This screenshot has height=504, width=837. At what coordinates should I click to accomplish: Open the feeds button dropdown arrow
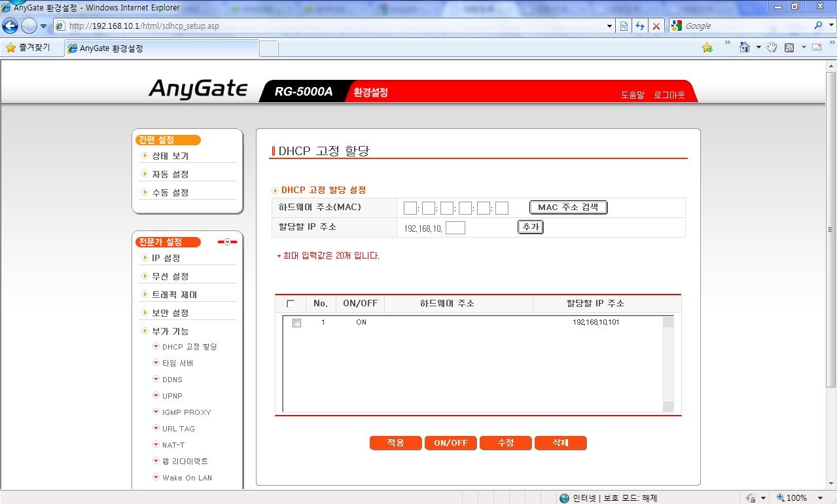pos(803,48)
